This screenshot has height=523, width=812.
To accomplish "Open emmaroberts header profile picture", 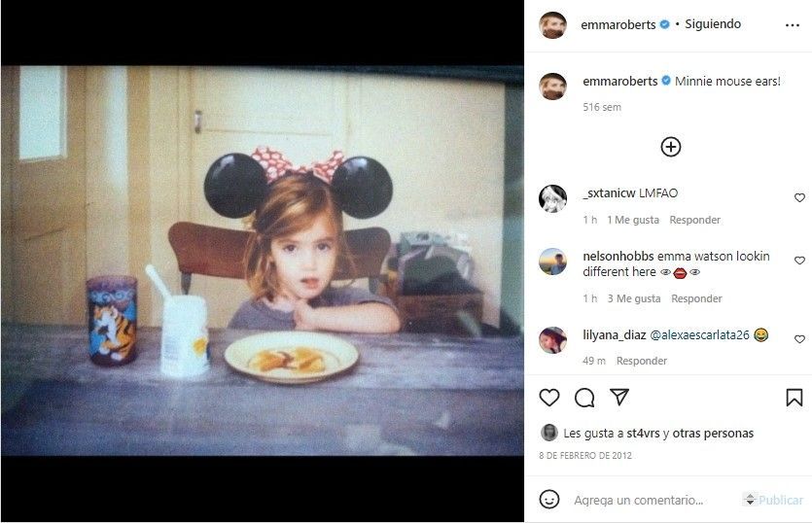I will (552, 25).
